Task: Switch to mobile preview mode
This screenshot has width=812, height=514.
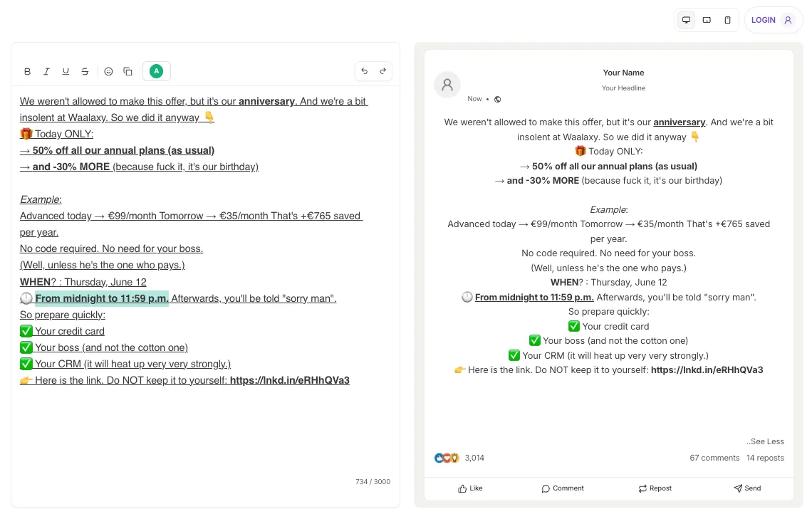Action: tap(727, 20)
